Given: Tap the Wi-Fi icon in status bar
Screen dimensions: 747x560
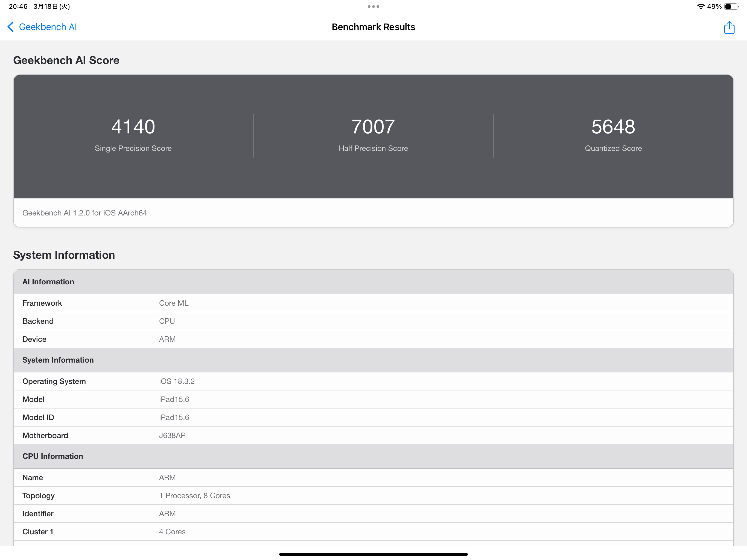Looking at the screenshot, I should tap(701, 6).
